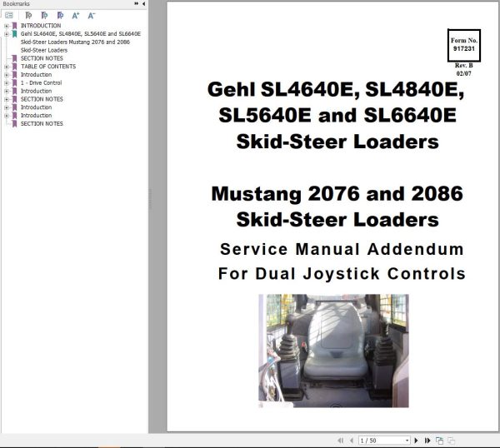Expand the TABLE OF CONTENTS bookmark
500x448 pixels.
[x=7, y=67]
